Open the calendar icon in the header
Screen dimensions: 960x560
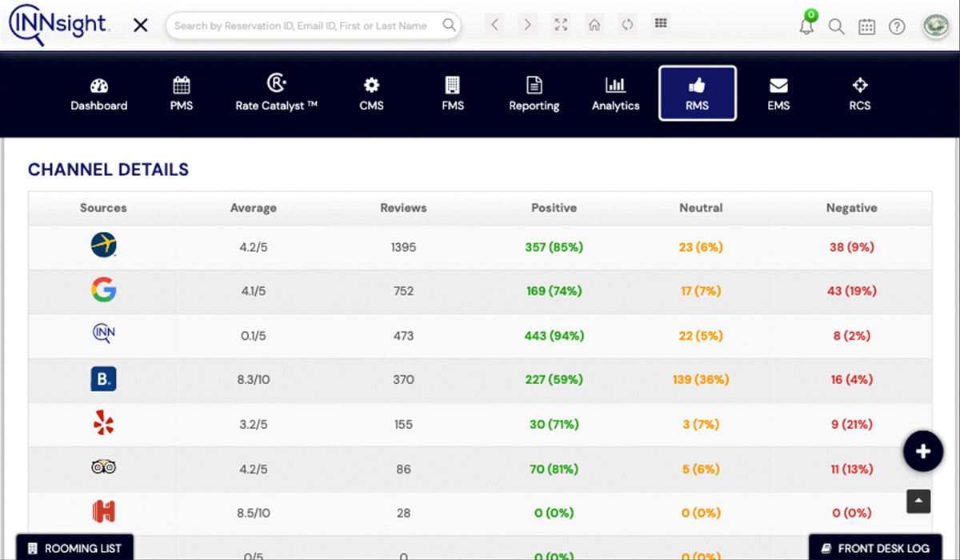(x=866, y=26)
